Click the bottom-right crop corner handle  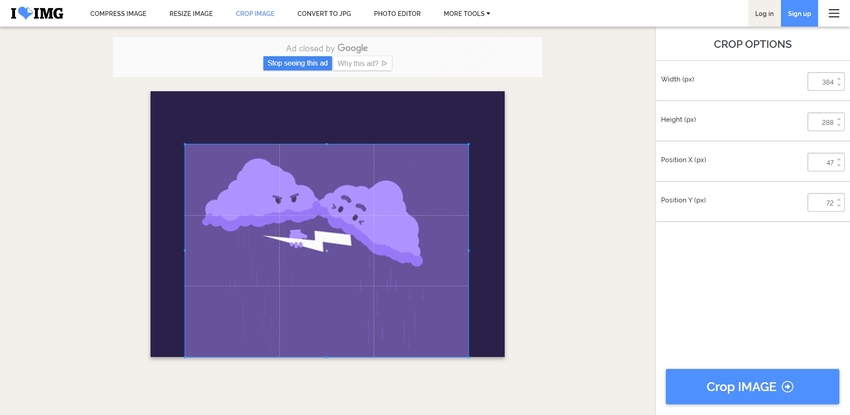coord(468,356)
